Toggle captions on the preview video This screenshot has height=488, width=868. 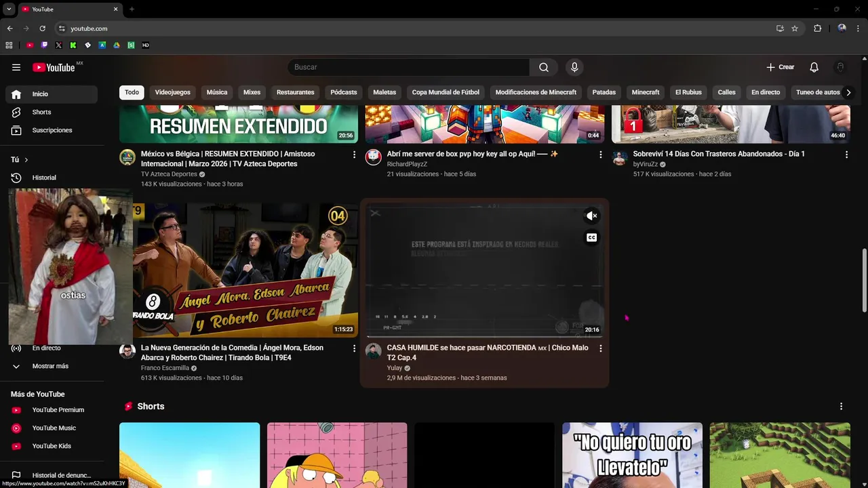click(x=592, y=237)
